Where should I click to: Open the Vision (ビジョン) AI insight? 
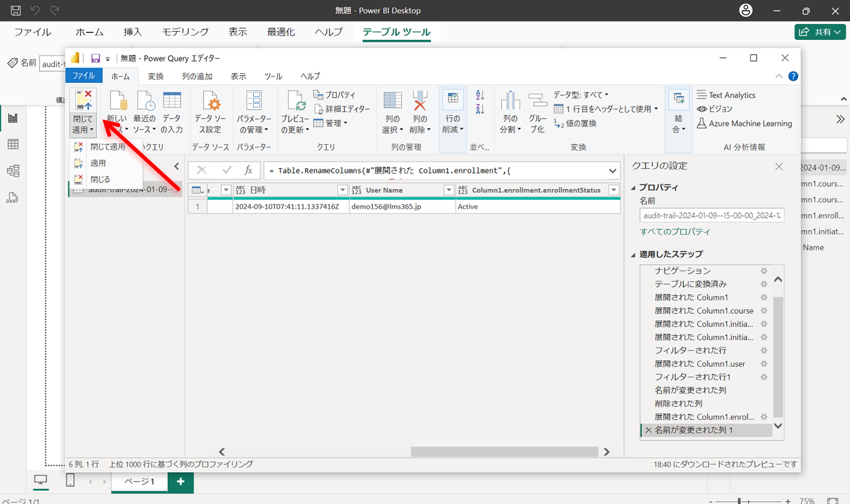[x=714, y=109]
